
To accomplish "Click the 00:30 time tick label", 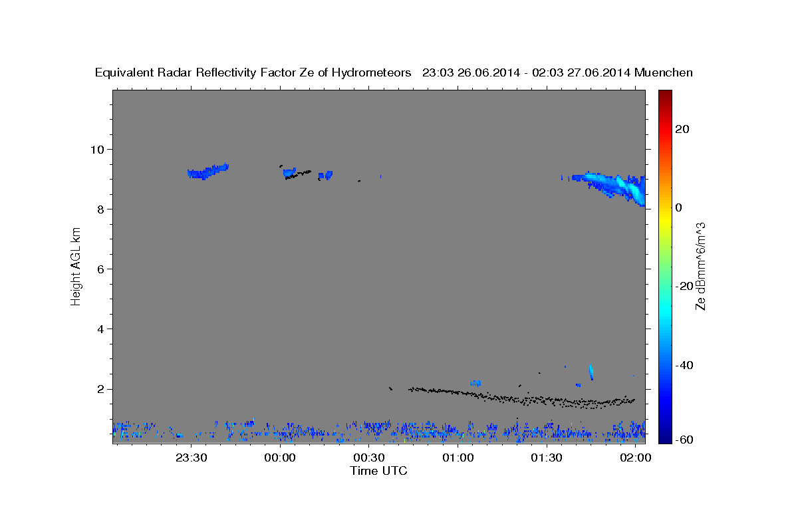I will point(369,458).
